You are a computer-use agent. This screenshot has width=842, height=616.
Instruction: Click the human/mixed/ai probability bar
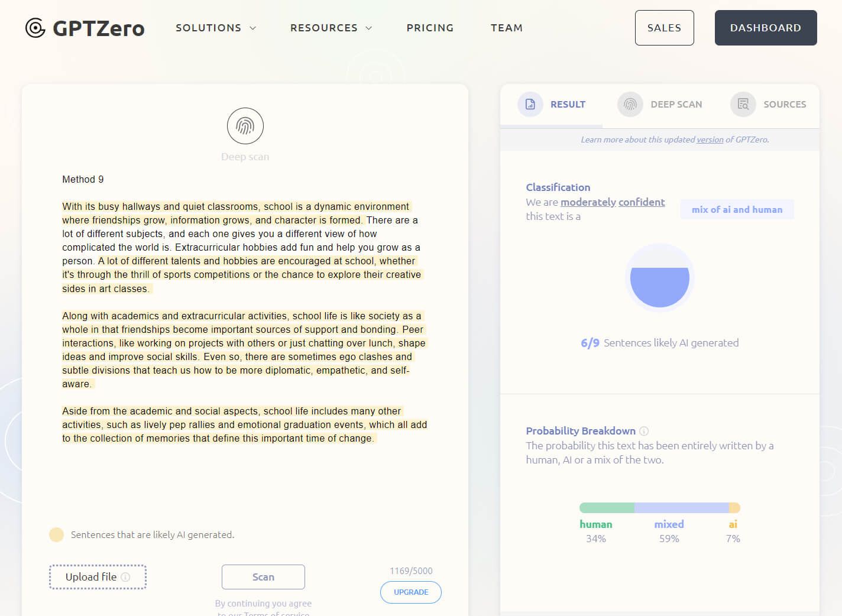point(660,507)
